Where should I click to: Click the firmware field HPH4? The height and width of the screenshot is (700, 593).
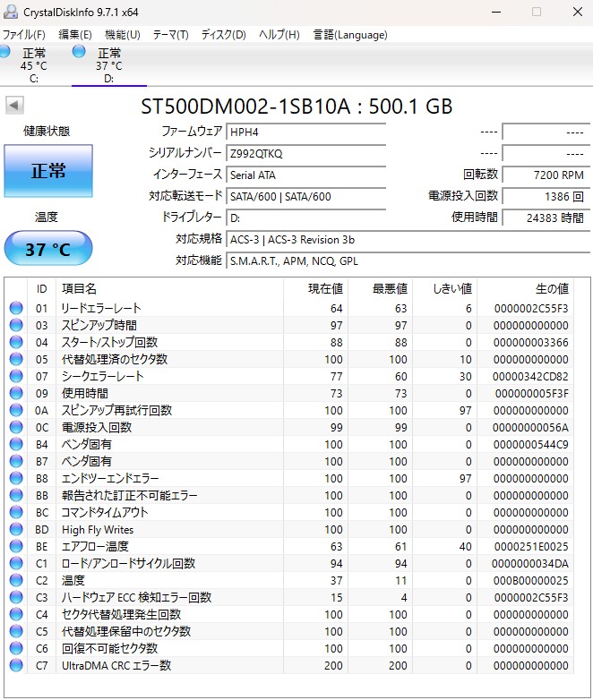click(x=306, y=132)
